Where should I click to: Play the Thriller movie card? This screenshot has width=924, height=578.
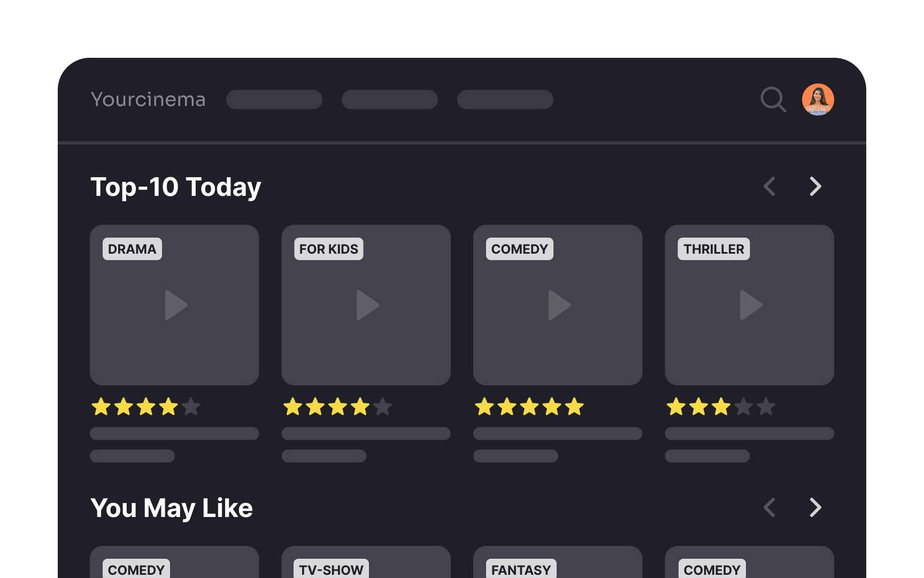[750, 305]
